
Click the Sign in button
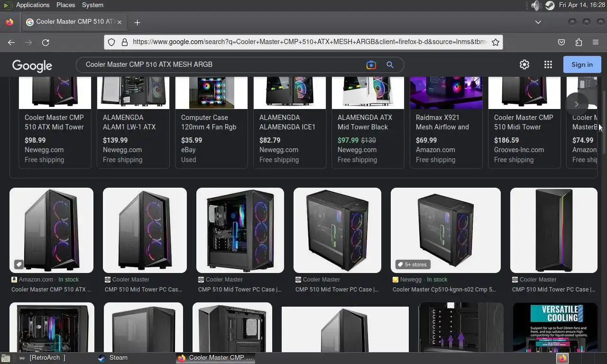582,64
